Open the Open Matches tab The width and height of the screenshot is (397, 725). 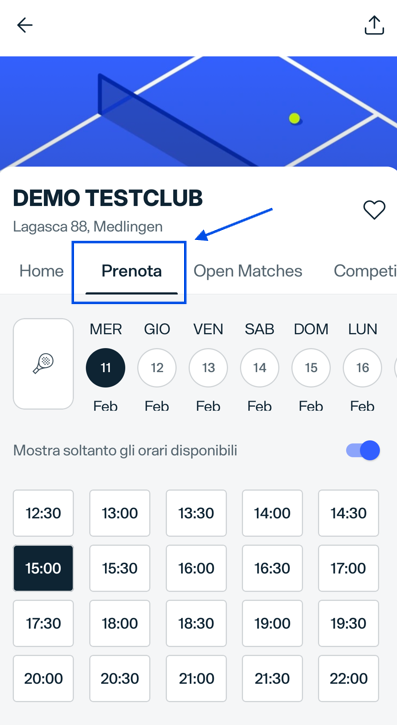pyautogui.click(x=248, y=271)
